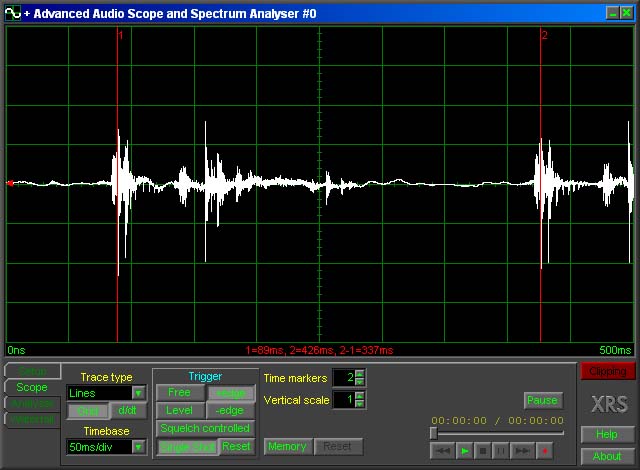Click the playback position slider handle
The height and width of the screenshot is (470, 640).
pos(434,433)
